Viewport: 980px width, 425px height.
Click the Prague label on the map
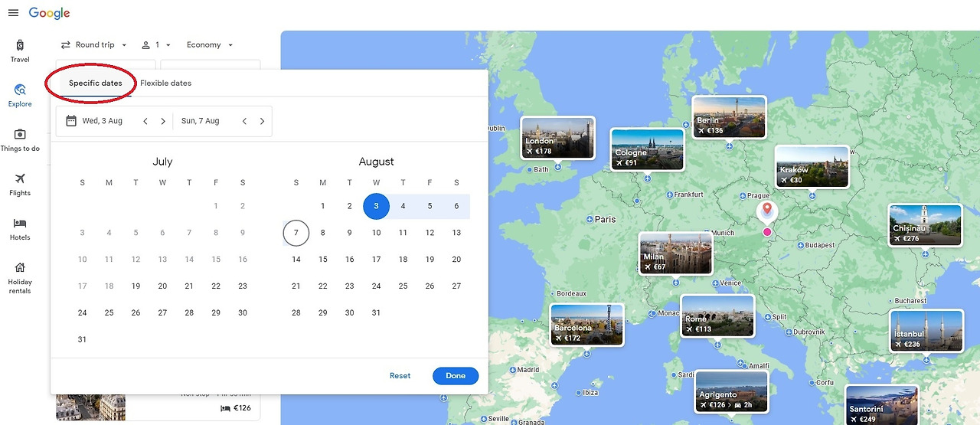pos(758,196)
